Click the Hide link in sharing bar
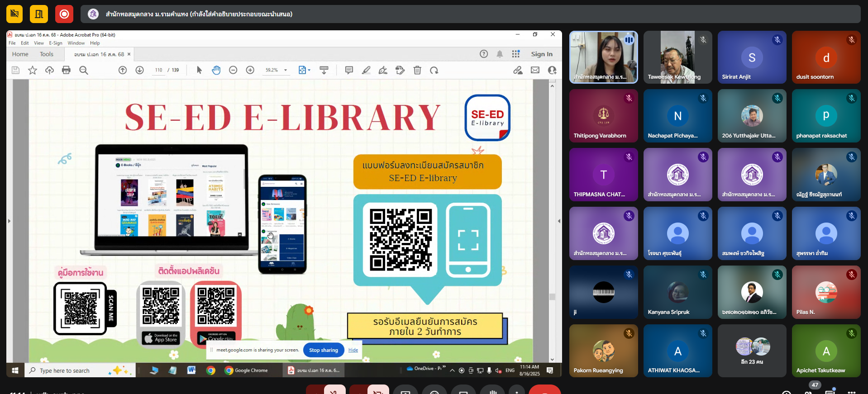868x394 pixels. pyautogui.click(x=353, y=350)
